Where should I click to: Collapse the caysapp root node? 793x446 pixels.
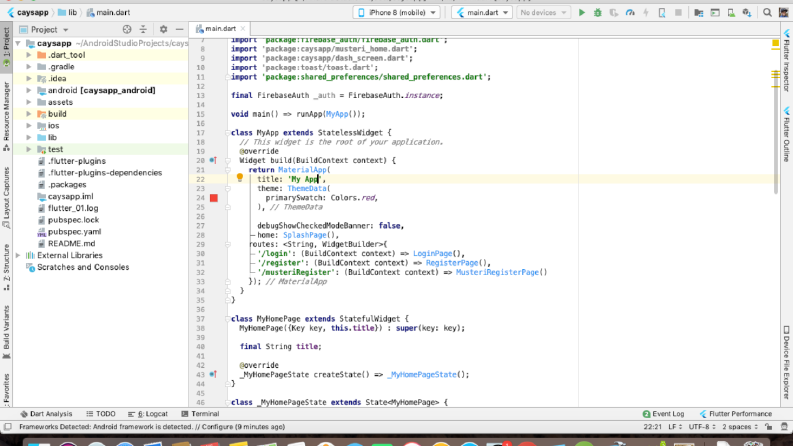tap(18, 43)
